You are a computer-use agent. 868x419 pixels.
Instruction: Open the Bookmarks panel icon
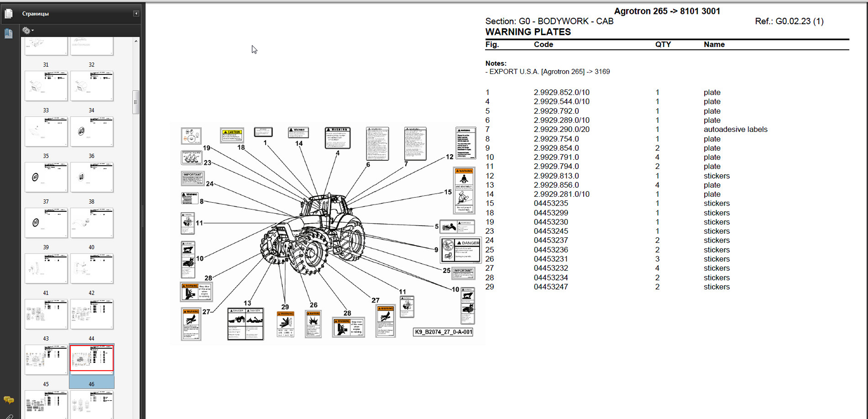(8, 33)
